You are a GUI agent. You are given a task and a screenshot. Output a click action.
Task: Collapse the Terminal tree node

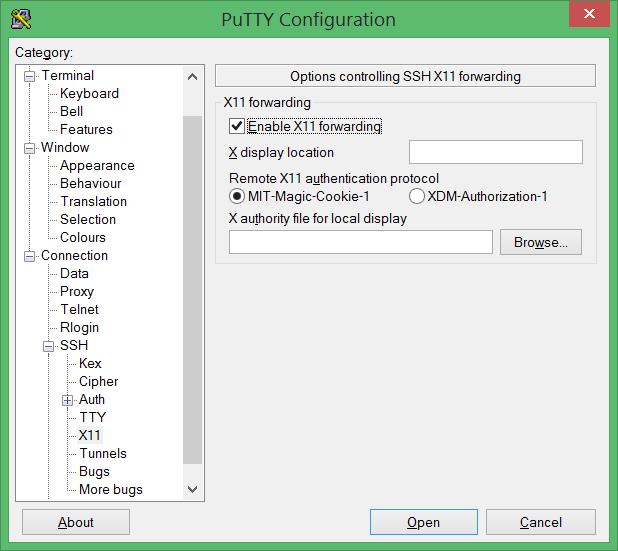pos(29,76)
